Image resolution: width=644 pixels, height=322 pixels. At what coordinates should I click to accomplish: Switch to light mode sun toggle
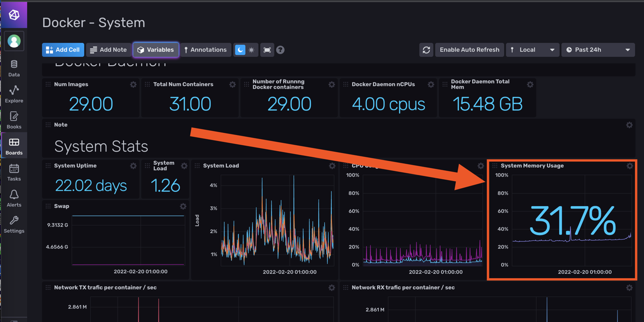tap(252, 50)
